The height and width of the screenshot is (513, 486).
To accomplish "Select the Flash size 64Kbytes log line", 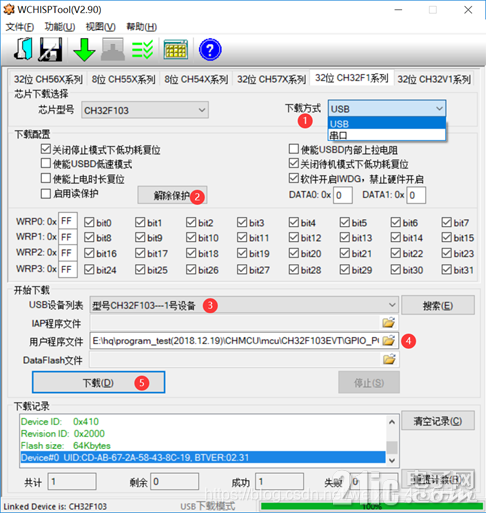I will click(x=66, y=446).
